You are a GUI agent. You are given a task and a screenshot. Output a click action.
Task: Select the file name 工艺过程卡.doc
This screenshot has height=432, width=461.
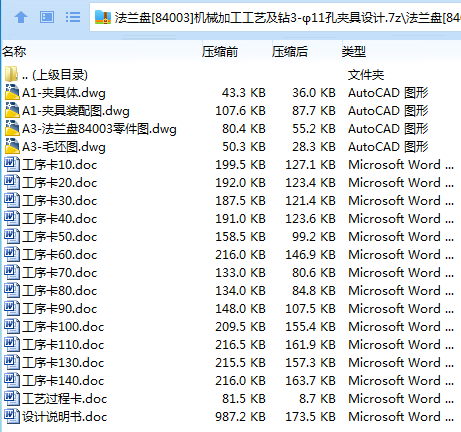[x=65, y=399]
